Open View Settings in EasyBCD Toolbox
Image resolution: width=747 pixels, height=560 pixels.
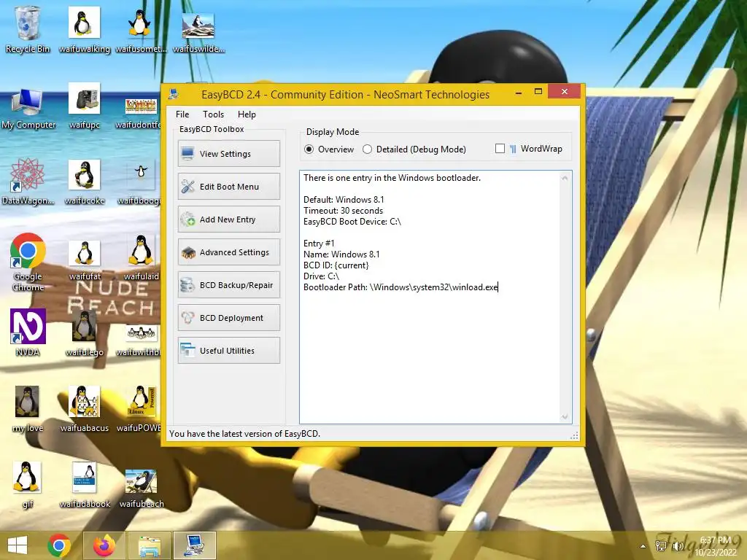pos(228,154)
